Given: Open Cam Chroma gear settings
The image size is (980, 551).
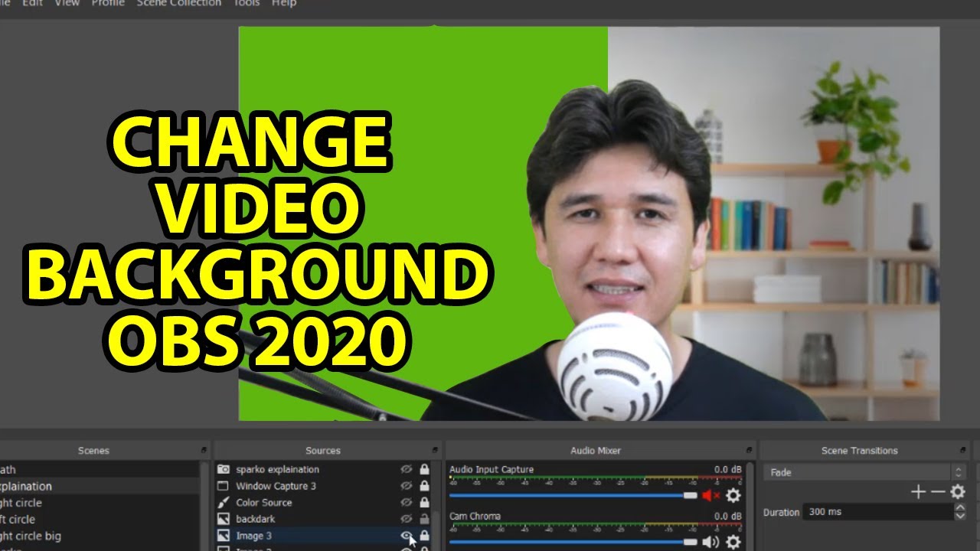Looking at the screenshot, I should pos(733,543).
